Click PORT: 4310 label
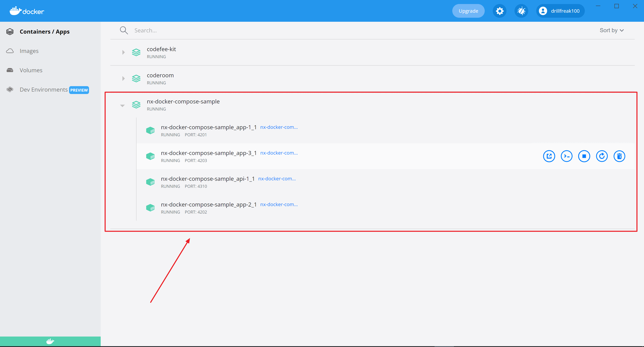Image resolution: width=644 pixels, height=347 pixels. click(x=196, y=186)
